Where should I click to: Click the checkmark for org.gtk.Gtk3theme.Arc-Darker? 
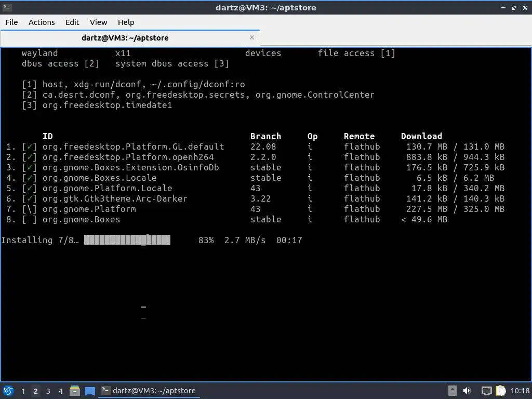[30, 198]
